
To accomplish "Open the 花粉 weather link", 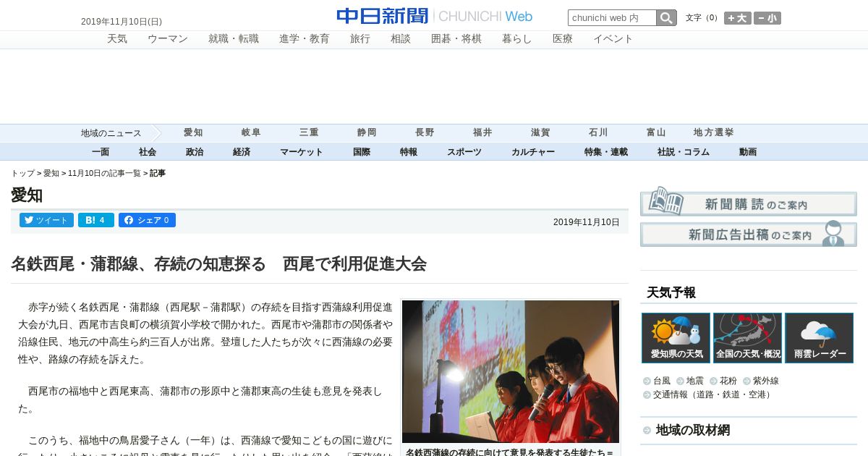I will coord(728,381).
